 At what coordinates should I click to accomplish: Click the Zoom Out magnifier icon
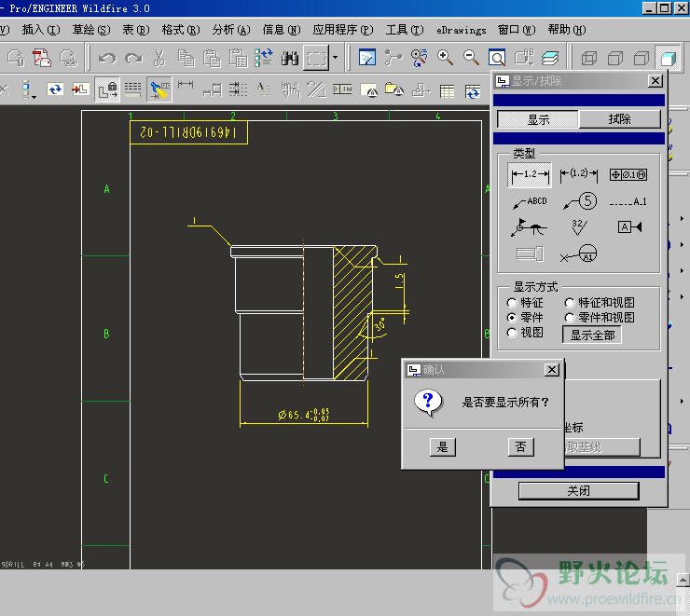pos(471,58)
